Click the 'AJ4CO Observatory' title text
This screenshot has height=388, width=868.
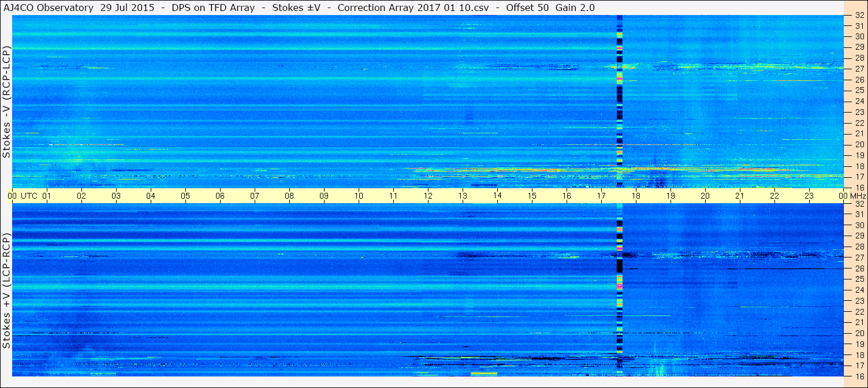[49, 8]
